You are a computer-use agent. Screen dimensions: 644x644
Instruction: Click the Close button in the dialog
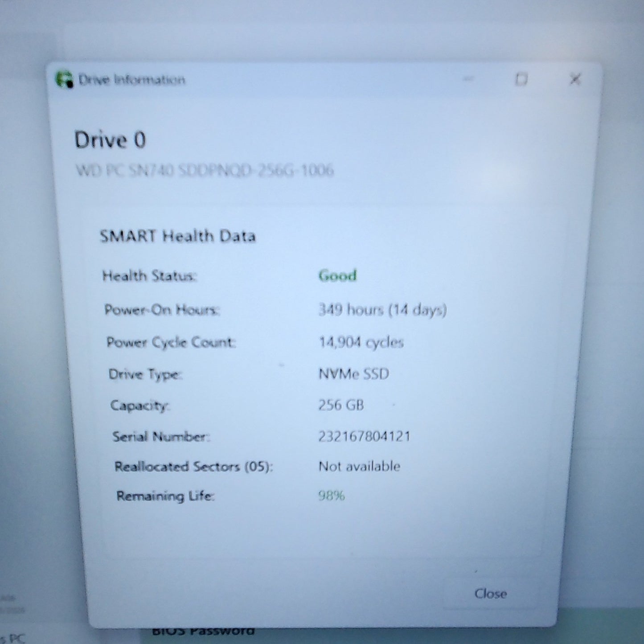490,593
